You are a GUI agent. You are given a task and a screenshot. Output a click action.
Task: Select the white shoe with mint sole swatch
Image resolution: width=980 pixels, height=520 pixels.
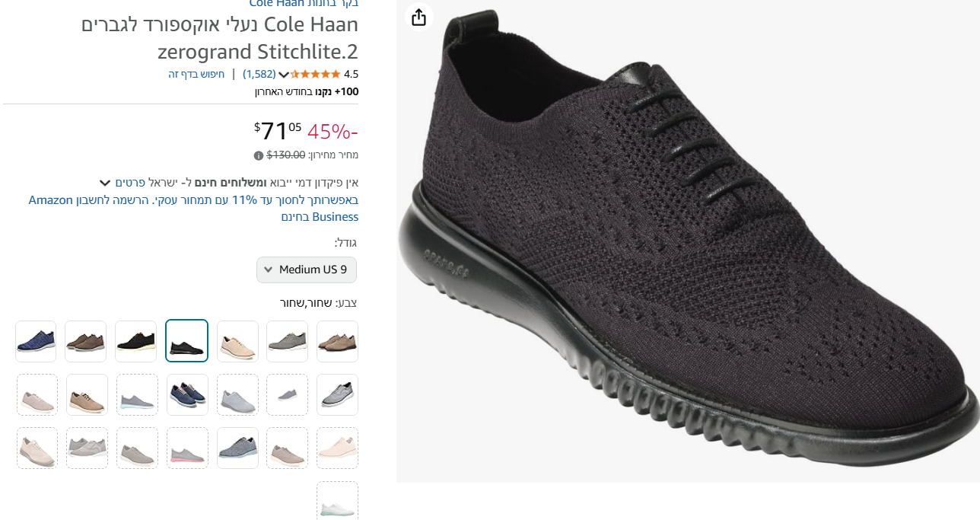click(x=337, y=502)
